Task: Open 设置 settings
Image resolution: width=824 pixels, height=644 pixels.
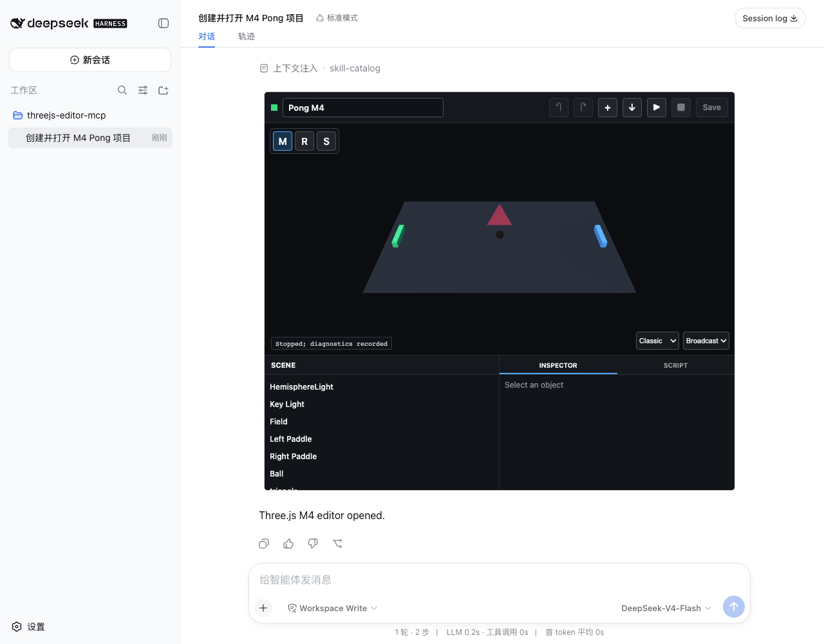Action: click(28, 627)
